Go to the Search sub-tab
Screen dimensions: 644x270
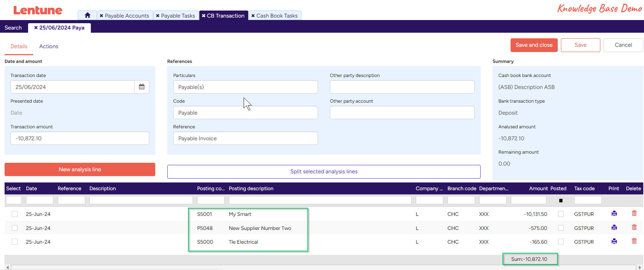13,28
